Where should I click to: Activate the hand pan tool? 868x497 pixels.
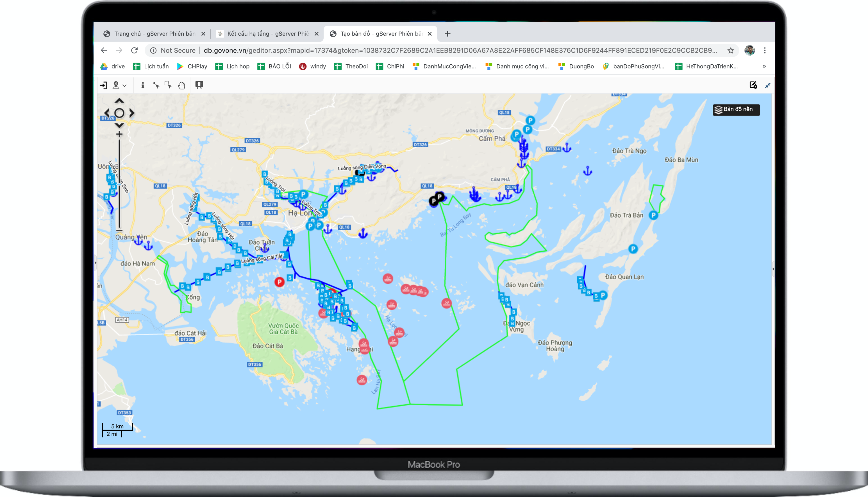pos(181,85)
